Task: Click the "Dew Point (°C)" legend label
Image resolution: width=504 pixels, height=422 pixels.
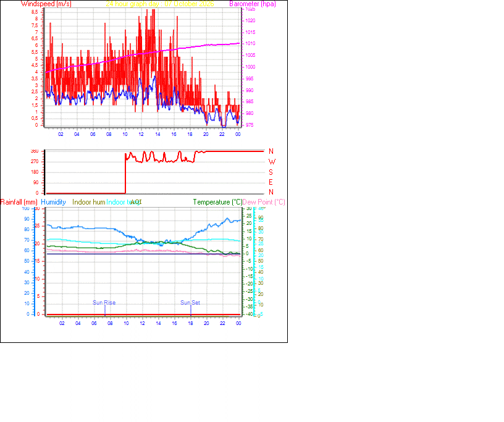Action: click(x=264, y=202)
